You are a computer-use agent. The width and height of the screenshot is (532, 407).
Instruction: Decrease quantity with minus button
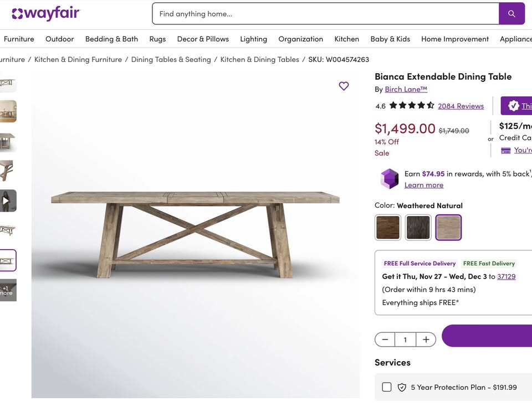click(385, 339)
